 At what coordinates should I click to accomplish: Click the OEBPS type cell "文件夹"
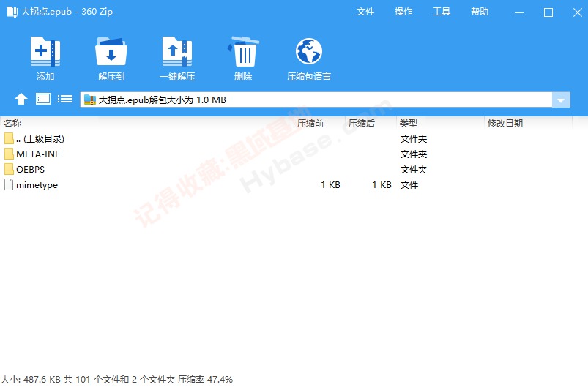pyautogui.click(x=414, y=170)
